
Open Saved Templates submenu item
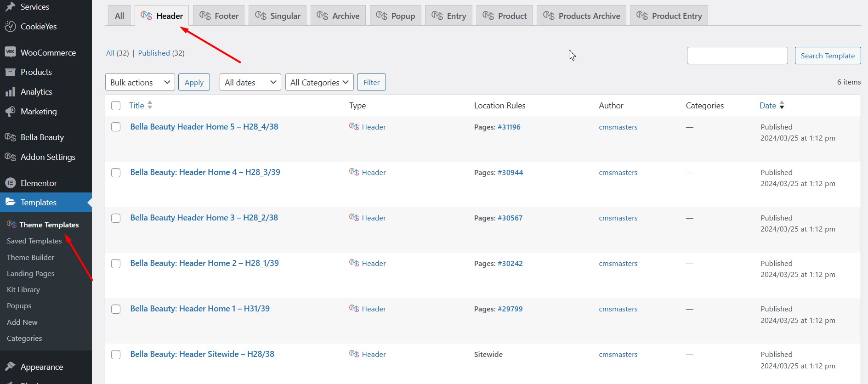coord(34,241)
